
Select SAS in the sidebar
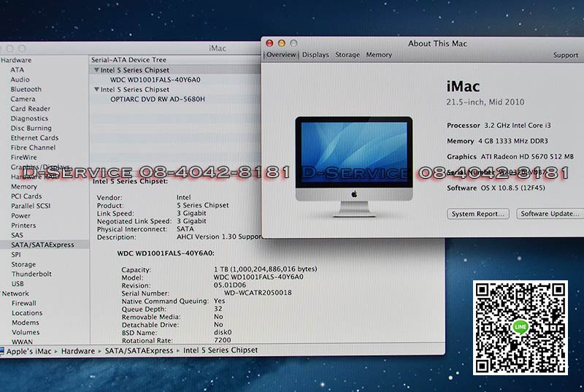coord(17,235)
